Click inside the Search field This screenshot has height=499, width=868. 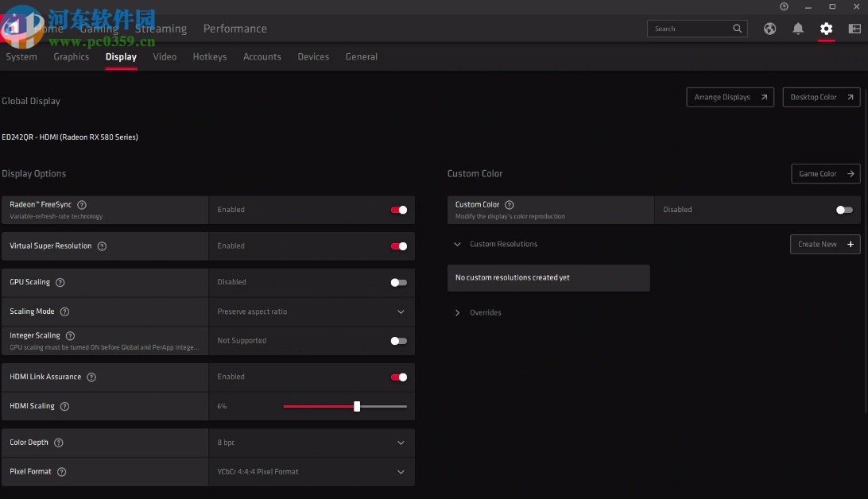click(x=692, y=28)
